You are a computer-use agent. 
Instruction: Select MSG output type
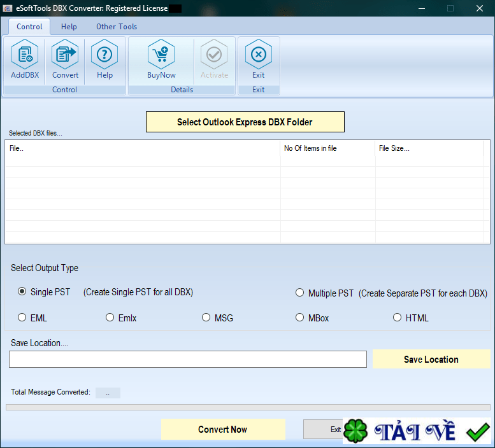click(206, 318)
